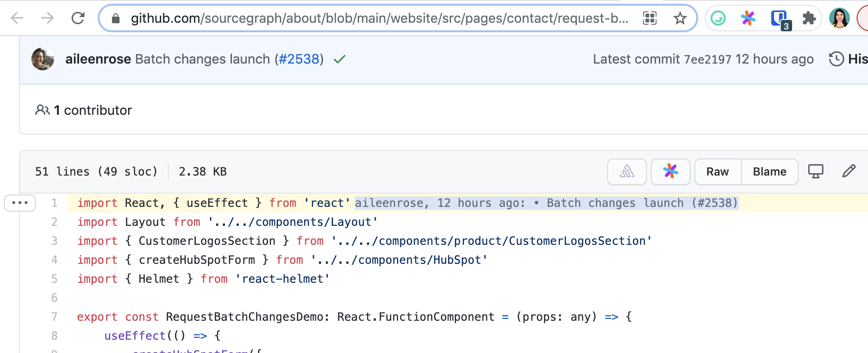Open the Blame view
Viewport: 868px width, 353px height.
click(770, 172)
